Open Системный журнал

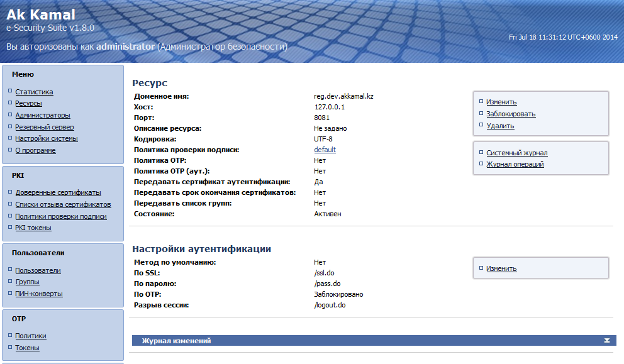coord(517,153)
